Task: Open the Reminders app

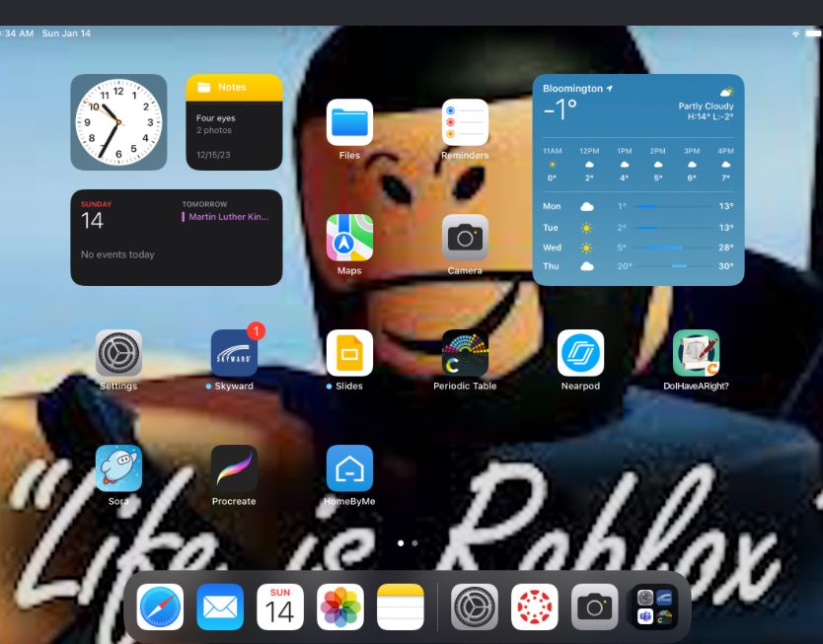Action: click(465, 122)
